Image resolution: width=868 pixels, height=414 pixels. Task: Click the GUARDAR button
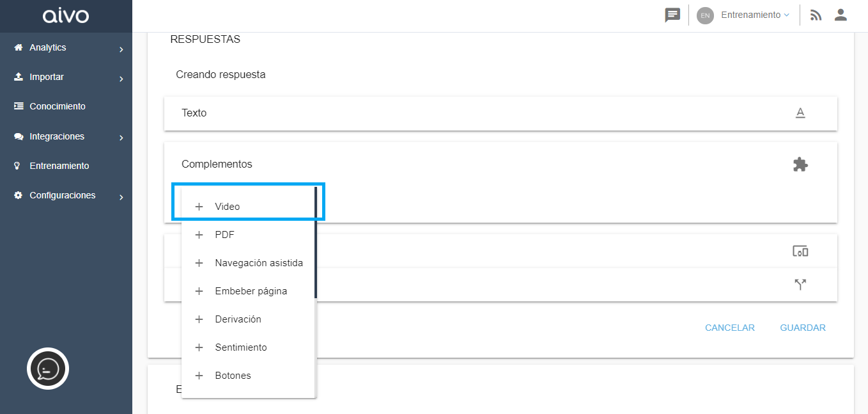803,328
